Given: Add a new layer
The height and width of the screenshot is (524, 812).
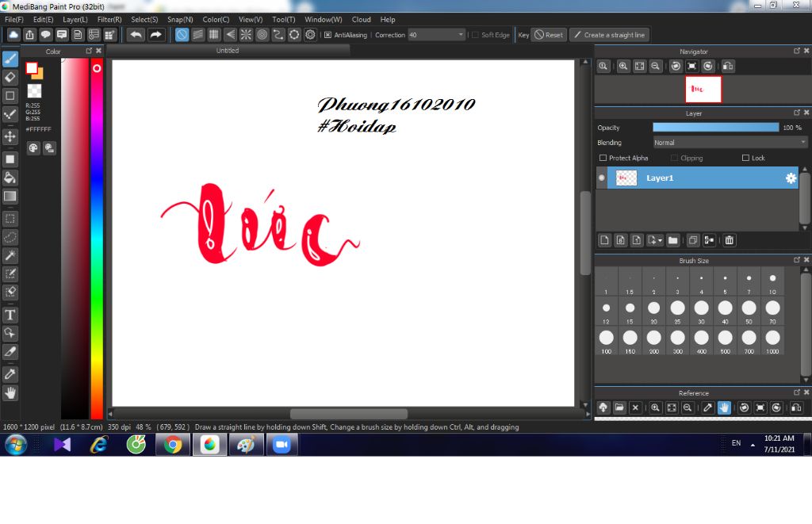Looking at the screenshot, I should click(604, 240).
